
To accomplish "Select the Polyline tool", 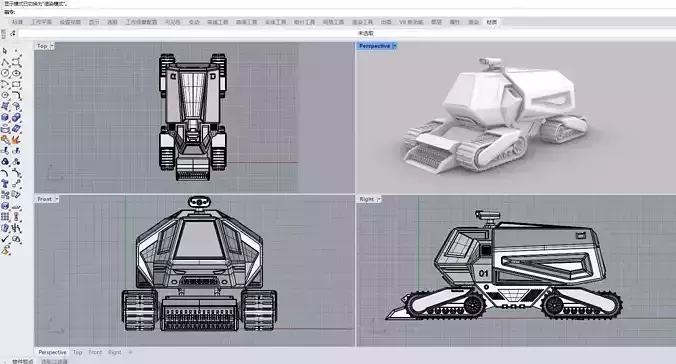I will [x=5, y=62].
